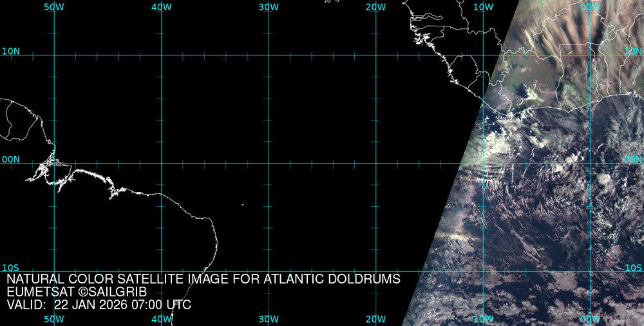Click the 00N latitude label on right side
Viewport: 644px width, 326px height.
[633, 159]
